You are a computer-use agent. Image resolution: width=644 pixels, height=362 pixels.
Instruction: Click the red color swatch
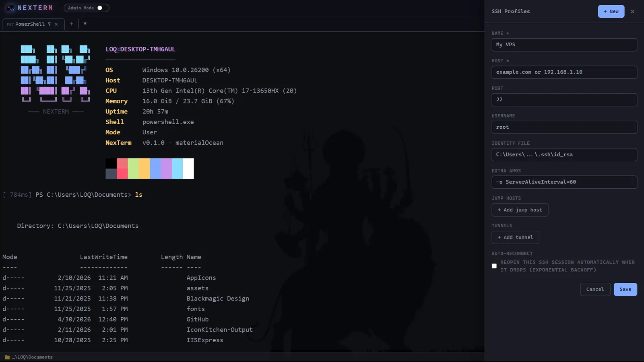point(122,169)
